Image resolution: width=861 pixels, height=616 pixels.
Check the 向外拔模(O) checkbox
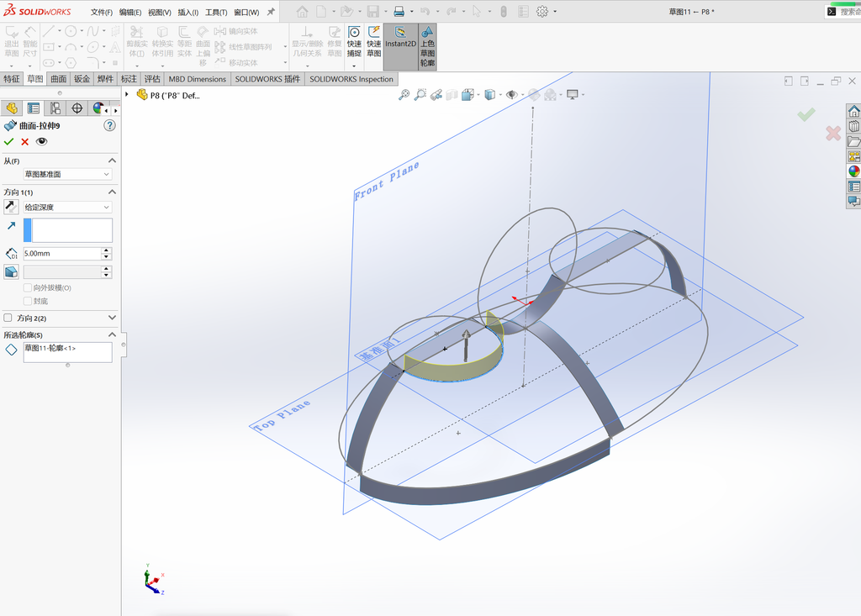(28, 287)
